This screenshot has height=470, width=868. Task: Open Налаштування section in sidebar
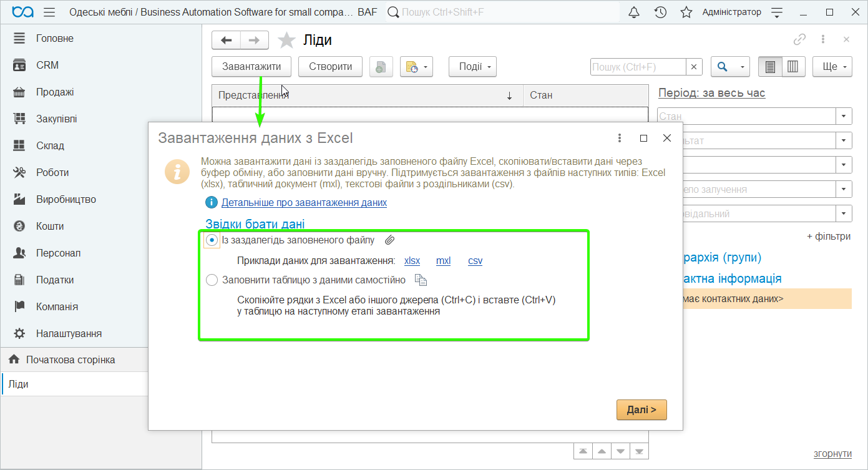tap(69, 334)
